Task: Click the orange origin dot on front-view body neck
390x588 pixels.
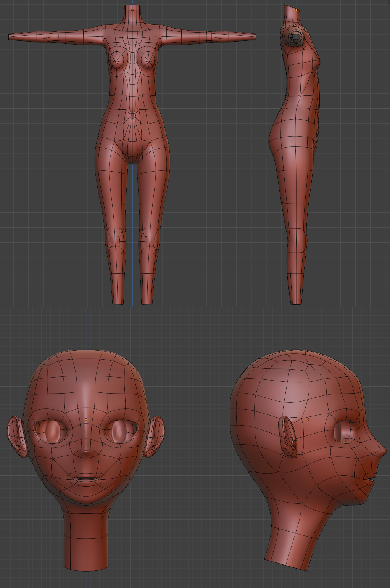Action: [x=132, y=10]
